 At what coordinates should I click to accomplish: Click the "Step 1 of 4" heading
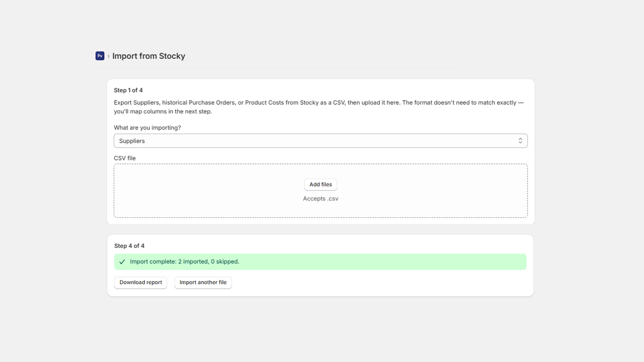(128, 90)
